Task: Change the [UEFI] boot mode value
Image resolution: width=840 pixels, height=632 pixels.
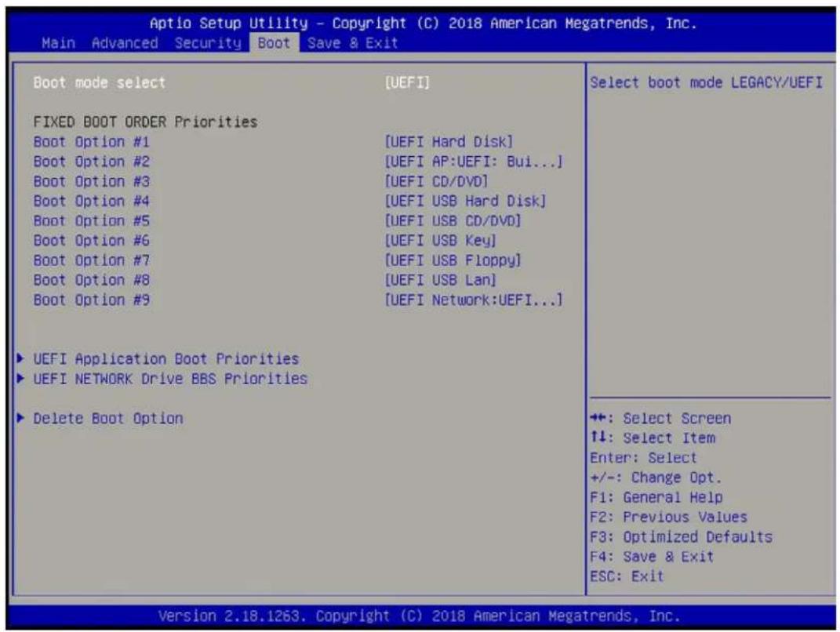Action: pyautogui.click(x=407, y=82)
